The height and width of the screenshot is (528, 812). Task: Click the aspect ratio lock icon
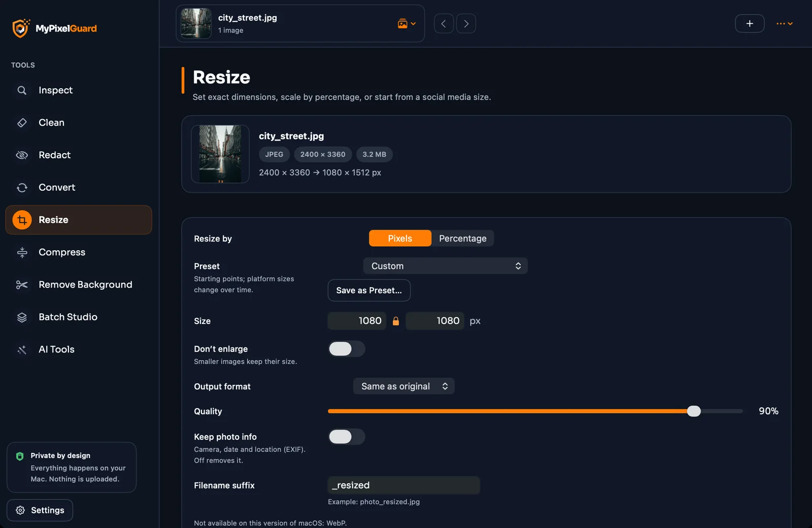tap(396, 321)
